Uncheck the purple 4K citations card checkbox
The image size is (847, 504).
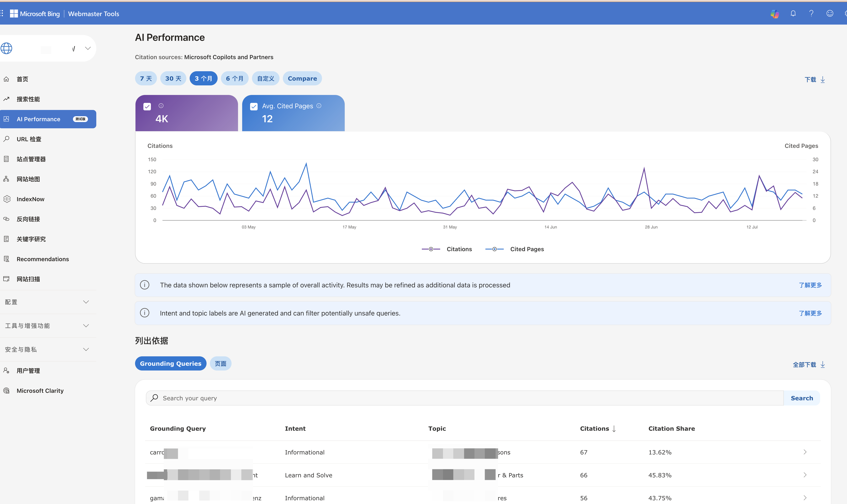(147, 107)
